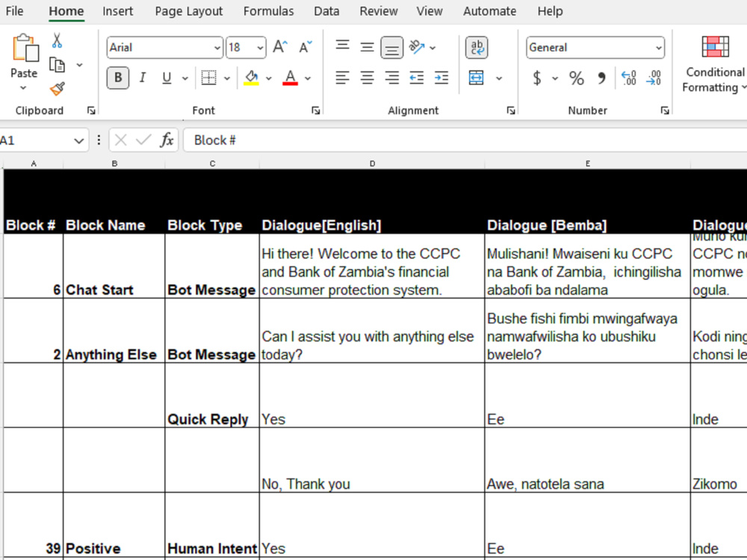Toggle Italic formatting
Viewport: 747px width, 560px height.
pyautogui.click(x=142, y=78)
